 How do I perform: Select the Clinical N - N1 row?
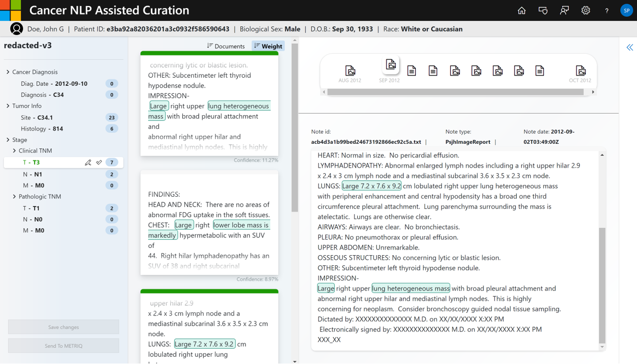click(x=63, y=174)
